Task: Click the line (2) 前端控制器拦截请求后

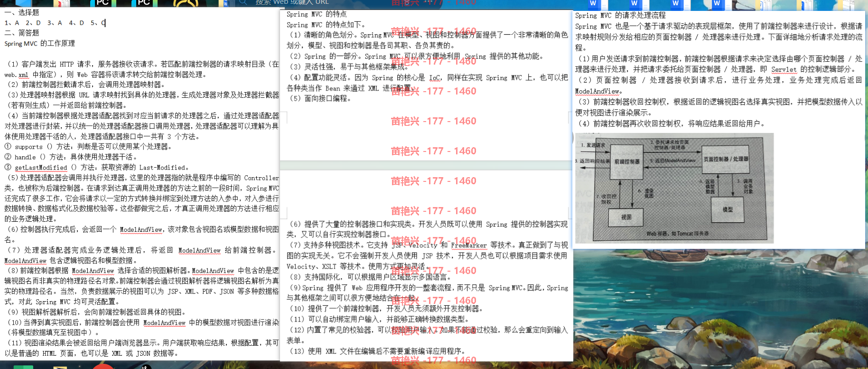Action: pyautogui.click(x=86, y=85)
